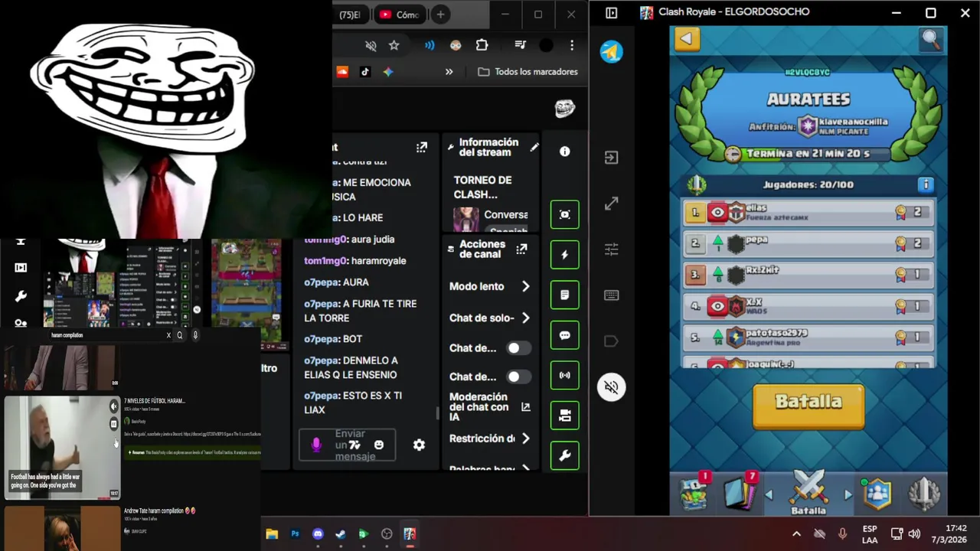This screenshot has height=551, width=980.
Task: Open tournament search magnifier in Clash Royale
Action: 931,40
